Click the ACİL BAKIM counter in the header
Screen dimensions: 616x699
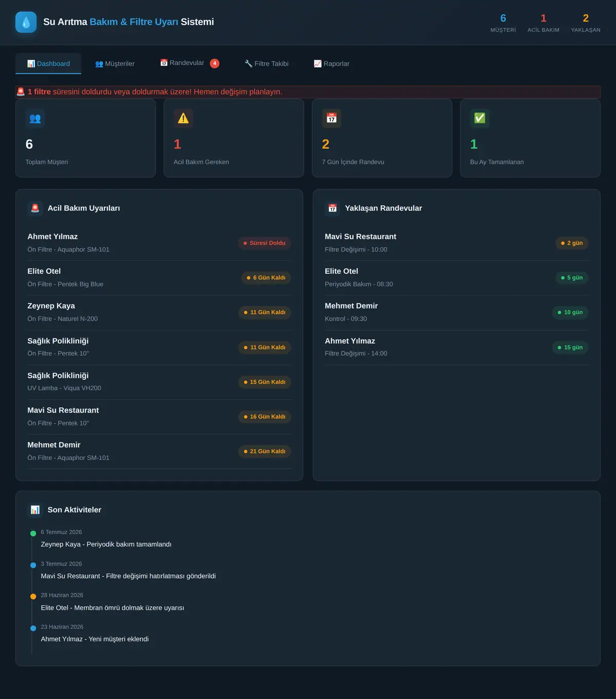coord(543,23)
